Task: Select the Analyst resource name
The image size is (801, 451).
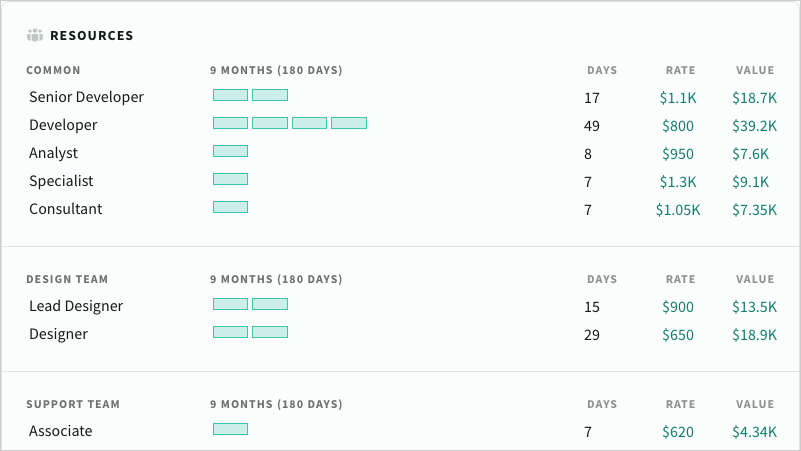Action: [53, 153]
